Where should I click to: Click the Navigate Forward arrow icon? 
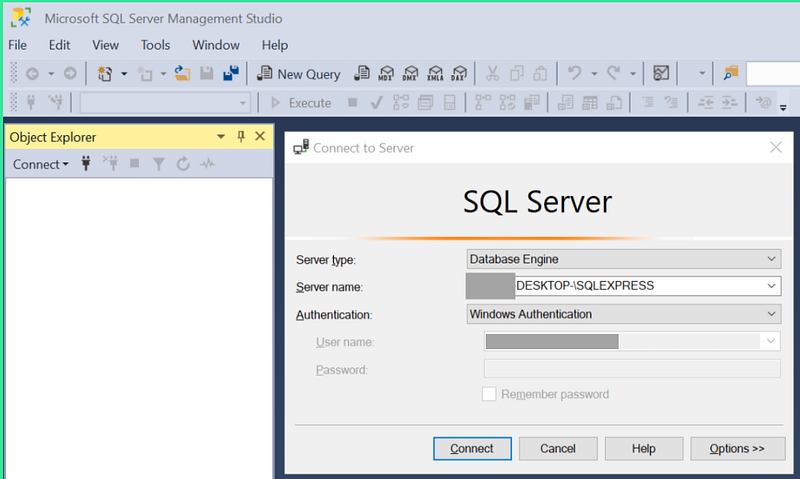coord(70,74)
